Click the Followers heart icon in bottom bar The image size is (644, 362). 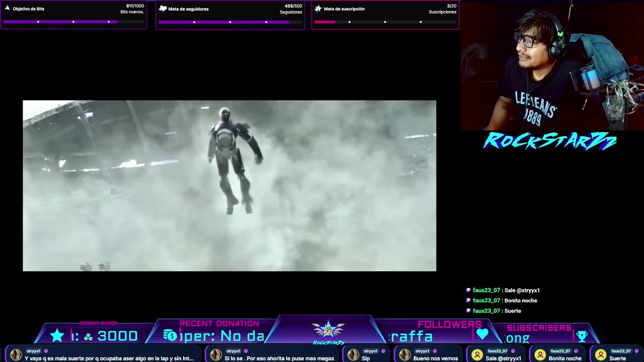(x=482, y=334)
